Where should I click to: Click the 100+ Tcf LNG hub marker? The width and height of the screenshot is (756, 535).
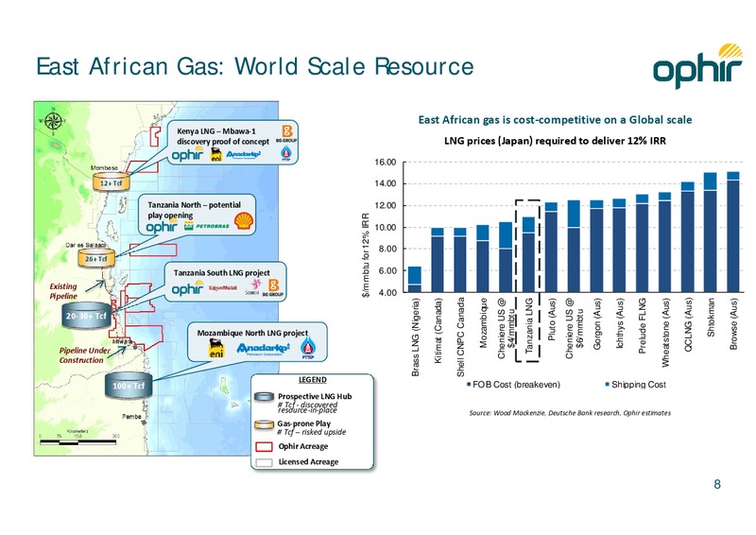[x=129, y=386]
